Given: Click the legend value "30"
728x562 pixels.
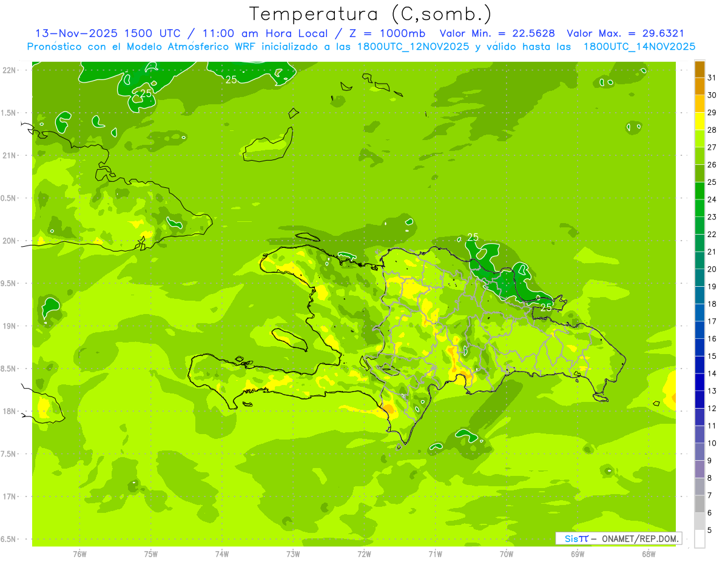Looking at the screenshot, I should pyautogui.click(x=712, y=95).
